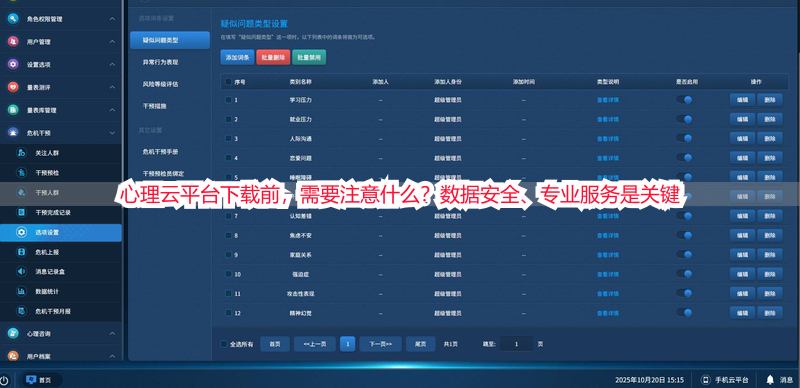Click the 角色权限管理 wrench icon
The height and width of the screenshot is (388, 800).
coord(13,19)
